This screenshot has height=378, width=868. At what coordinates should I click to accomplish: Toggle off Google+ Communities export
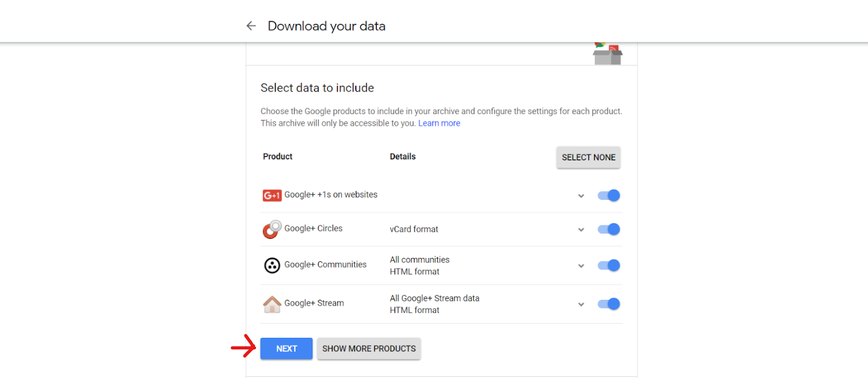609,265
